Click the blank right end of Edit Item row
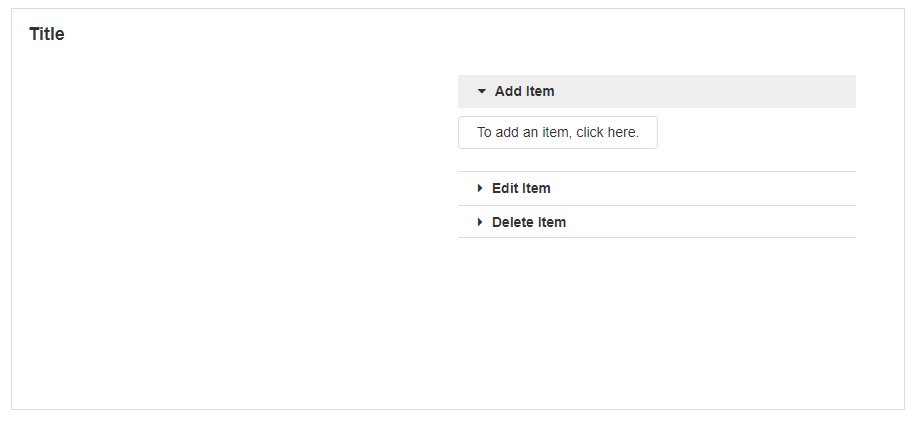Image resolution: width=914 pixels, height=422 pixels. click(x=830, y=188)
